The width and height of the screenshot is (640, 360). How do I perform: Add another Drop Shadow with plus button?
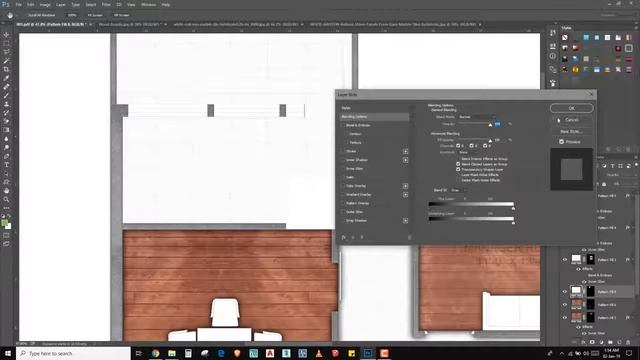405,220
